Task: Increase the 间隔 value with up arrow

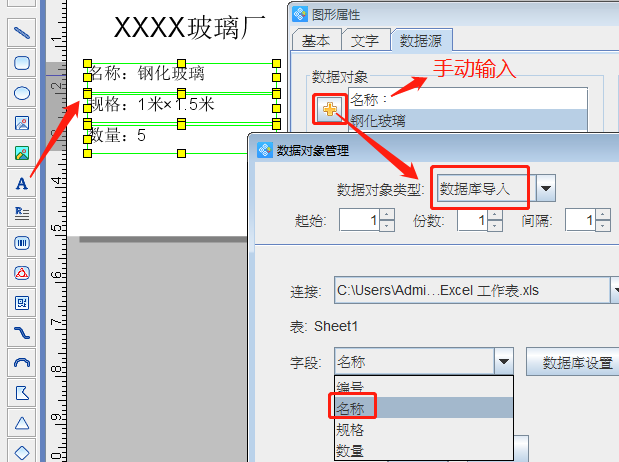Action: pos(602,214)
